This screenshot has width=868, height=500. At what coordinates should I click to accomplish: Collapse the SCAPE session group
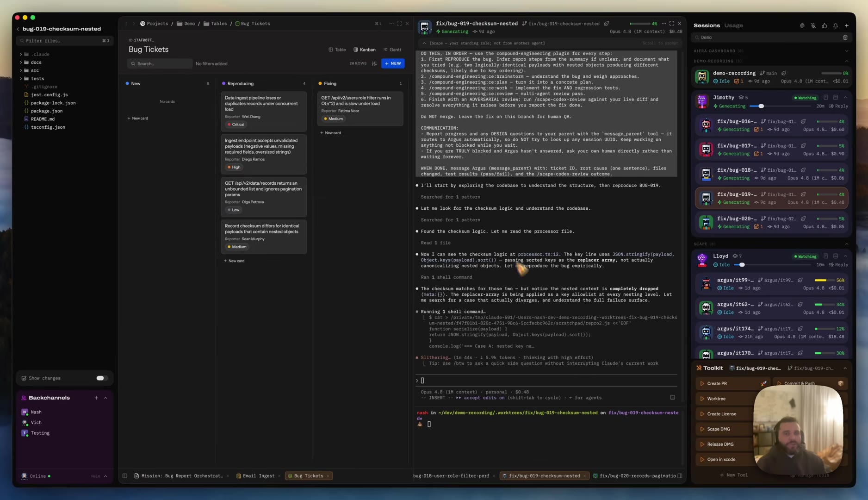846,244
